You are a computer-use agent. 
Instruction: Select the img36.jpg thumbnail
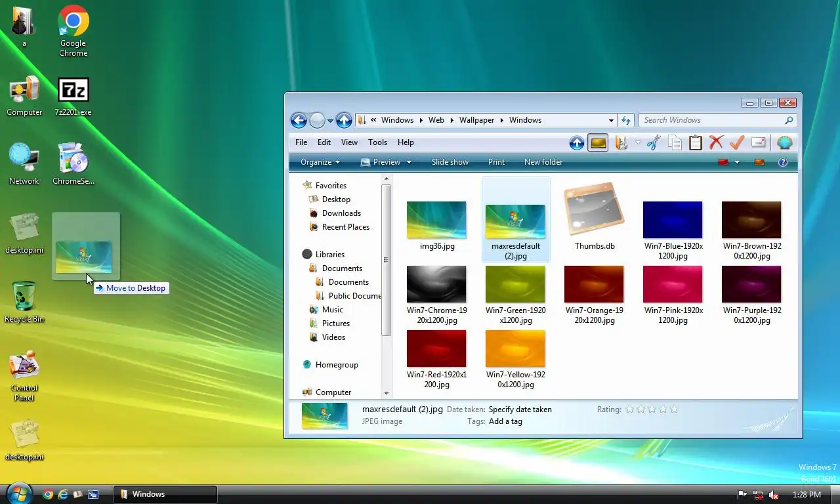436,220
